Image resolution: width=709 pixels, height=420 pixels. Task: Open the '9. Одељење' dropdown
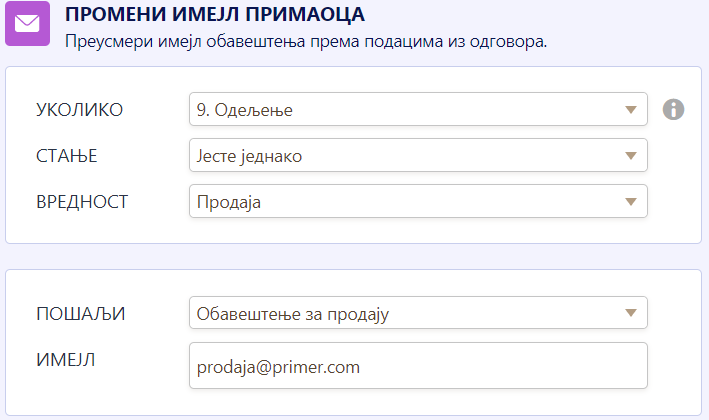[x=400, y=109]
